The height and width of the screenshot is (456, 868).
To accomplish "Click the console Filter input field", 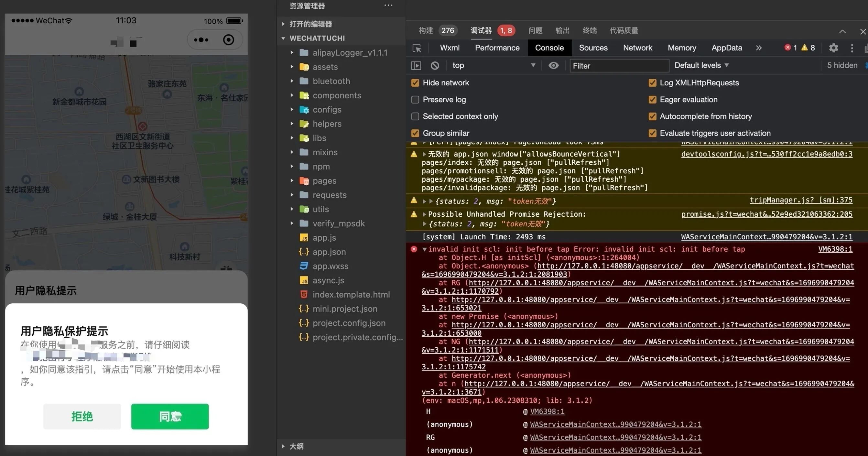I will [619, 66].
